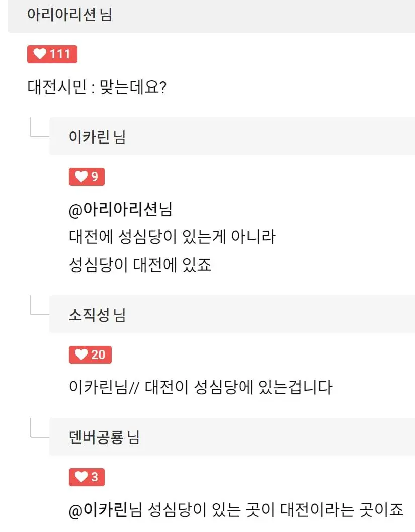Click the like count 111
The height and width of the screenshot is (532, 415).
(x=59, y=54)
